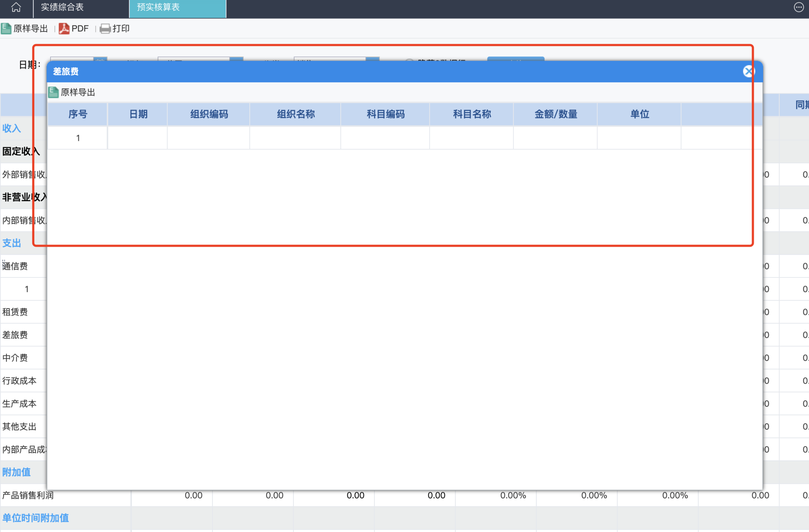Switch to the 实绩综合表 tab
The image size is (809, 532).
62,7
